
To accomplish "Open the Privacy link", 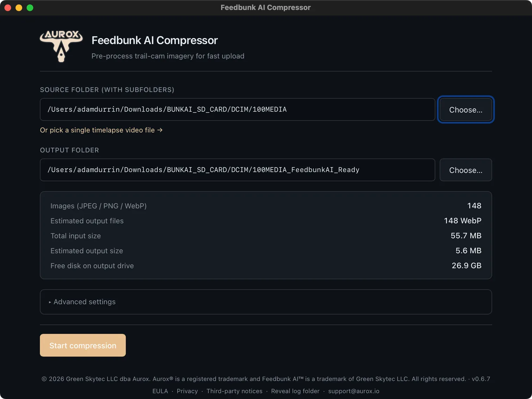I will click(x=187, y=391).
